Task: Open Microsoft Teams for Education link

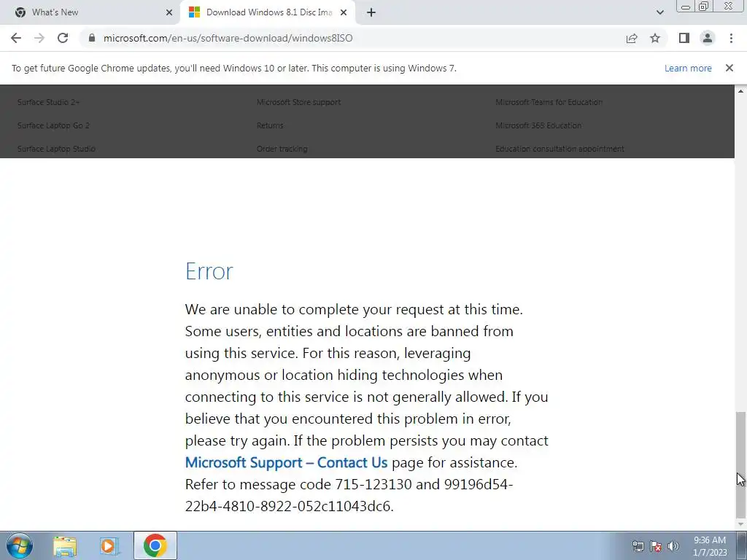Action: point(549,102)
